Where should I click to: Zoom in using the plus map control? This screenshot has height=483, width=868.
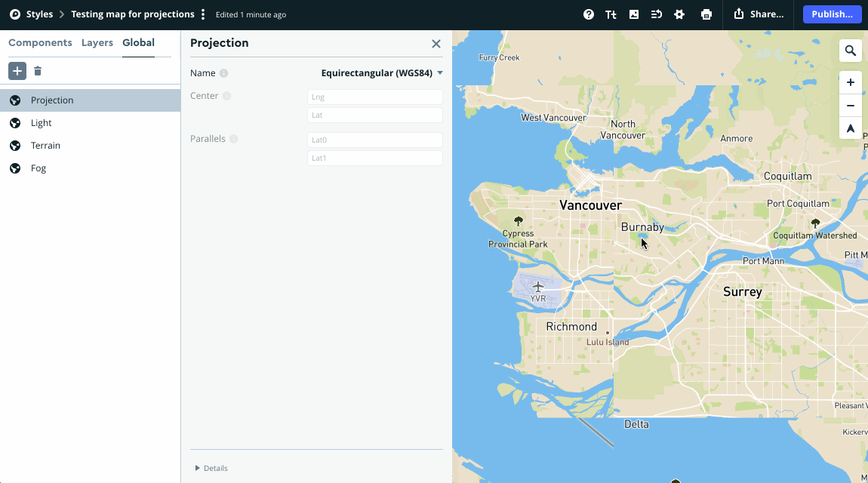pos(851,82)
